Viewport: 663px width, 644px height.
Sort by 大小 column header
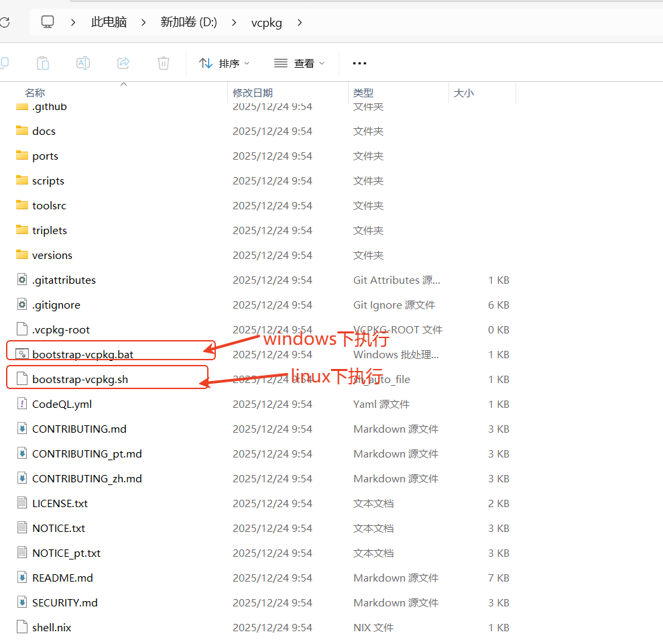pos(463,93)
